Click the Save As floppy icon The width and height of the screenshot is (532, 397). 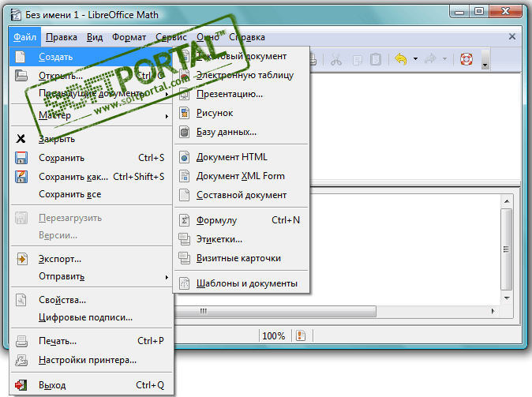pyautogui.click(x=21, y=177)
